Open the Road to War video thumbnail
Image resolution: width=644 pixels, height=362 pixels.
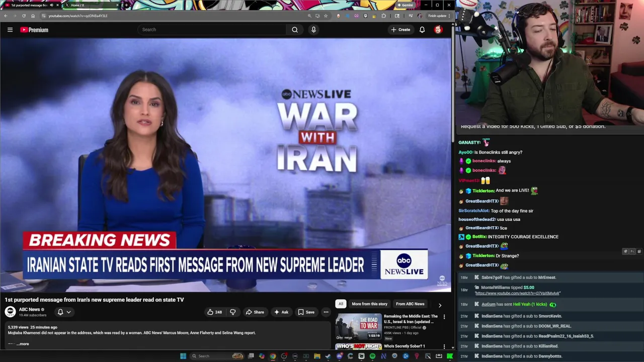point(359,326)
